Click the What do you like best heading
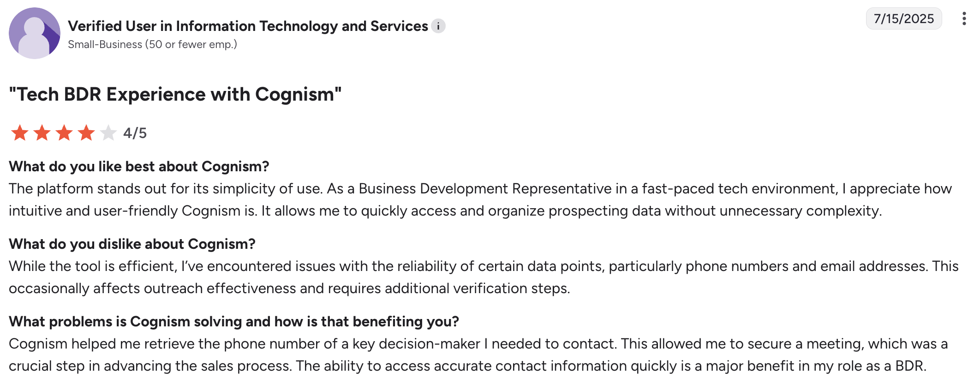Image resolution: width=980 pixels, height=385 pixels. click(139, 166)
